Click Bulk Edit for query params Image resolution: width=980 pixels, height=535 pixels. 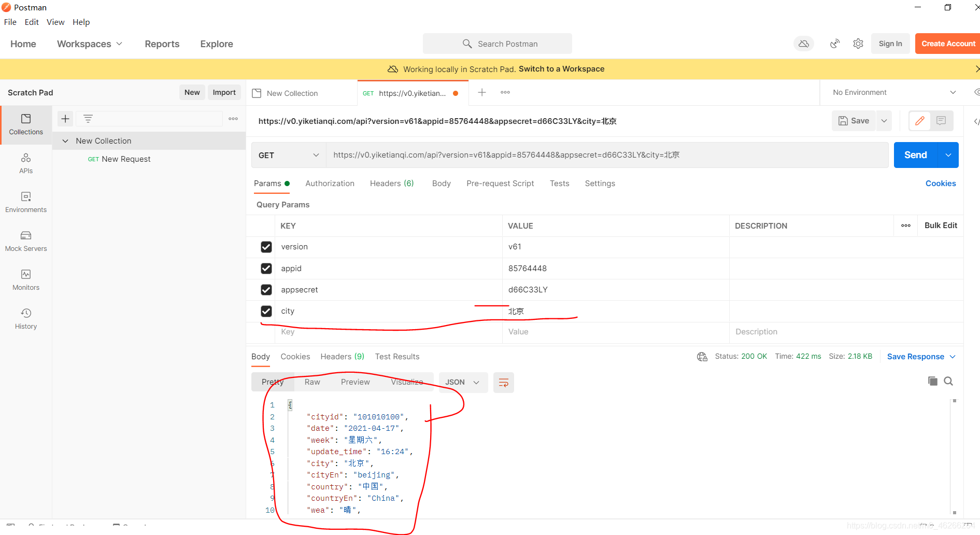point(941,226)
